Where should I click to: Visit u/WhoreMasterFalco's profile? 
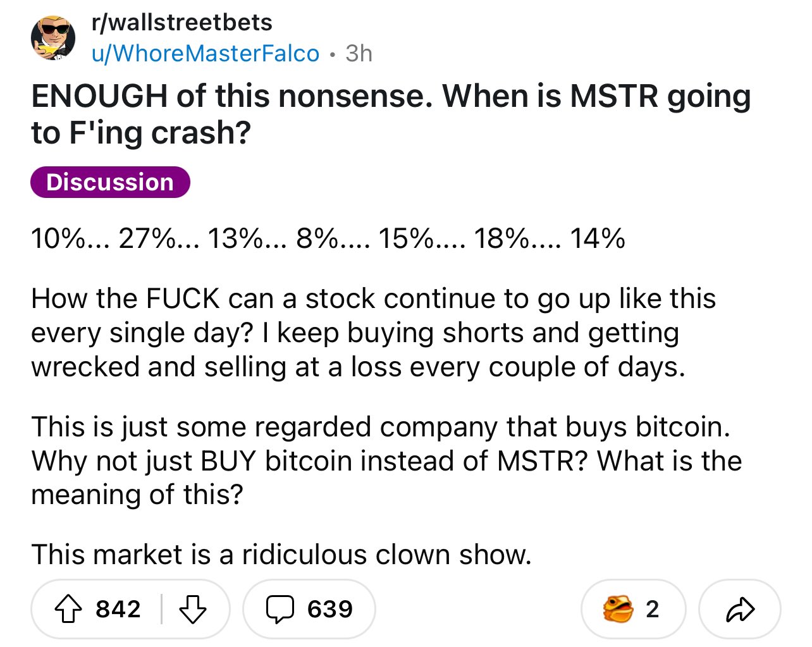coord(206,54)
